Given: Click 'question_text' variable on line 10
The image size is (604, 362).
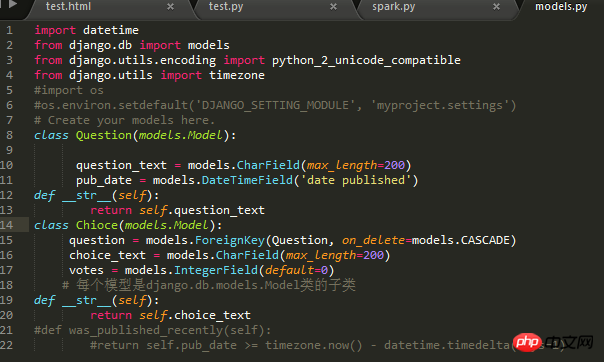Looking at the screenshot, I should [121, 165].
